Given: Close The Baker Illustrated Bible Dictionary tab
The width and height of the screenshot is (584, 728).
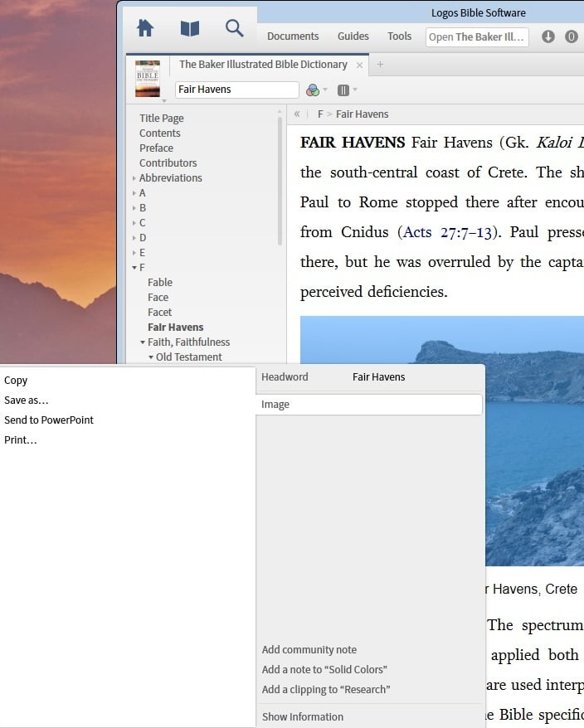Looking at the screenshot, I should pyautogui.click(x=359, y=65).
